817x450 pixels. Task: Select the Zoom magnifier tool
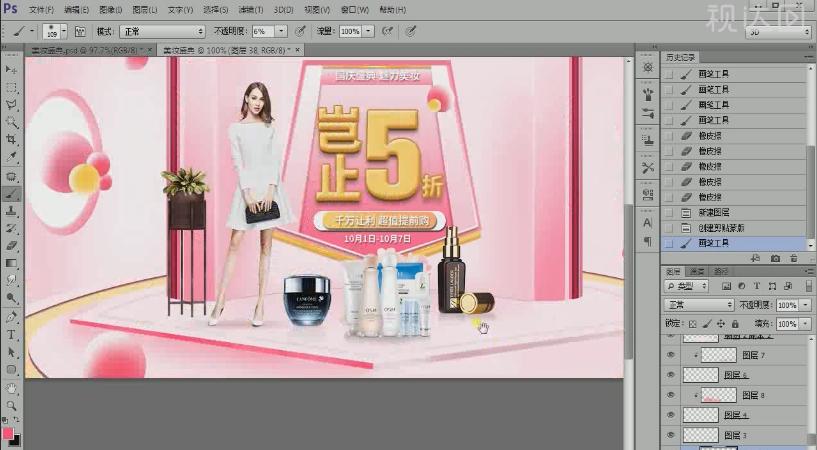click(11, 406)
